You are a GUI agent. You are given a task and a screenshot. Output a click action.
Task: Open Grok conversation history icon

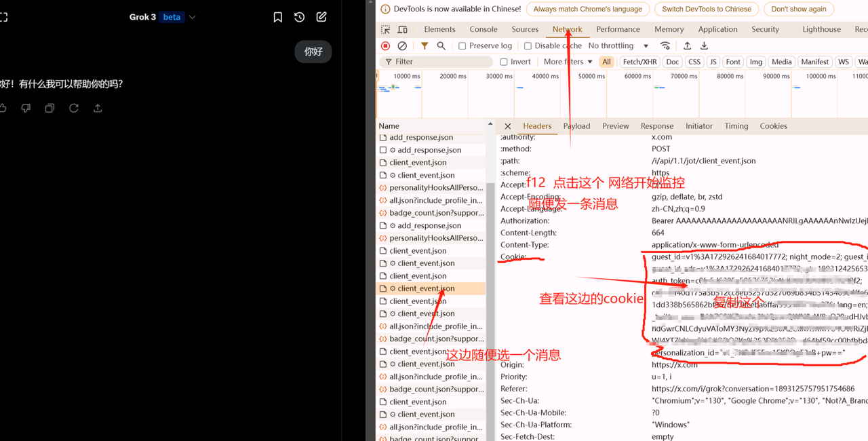pyautogui.click(x=300, y=17)
